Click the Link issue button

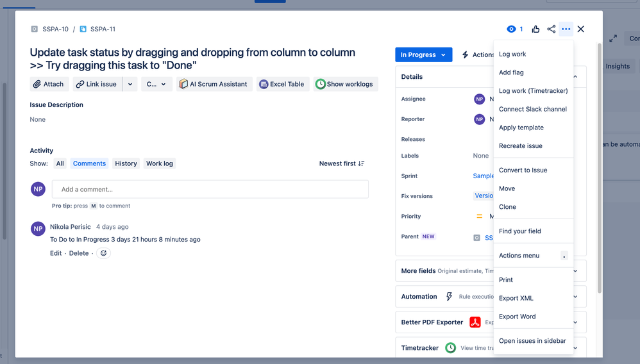(x=97, y=84)
